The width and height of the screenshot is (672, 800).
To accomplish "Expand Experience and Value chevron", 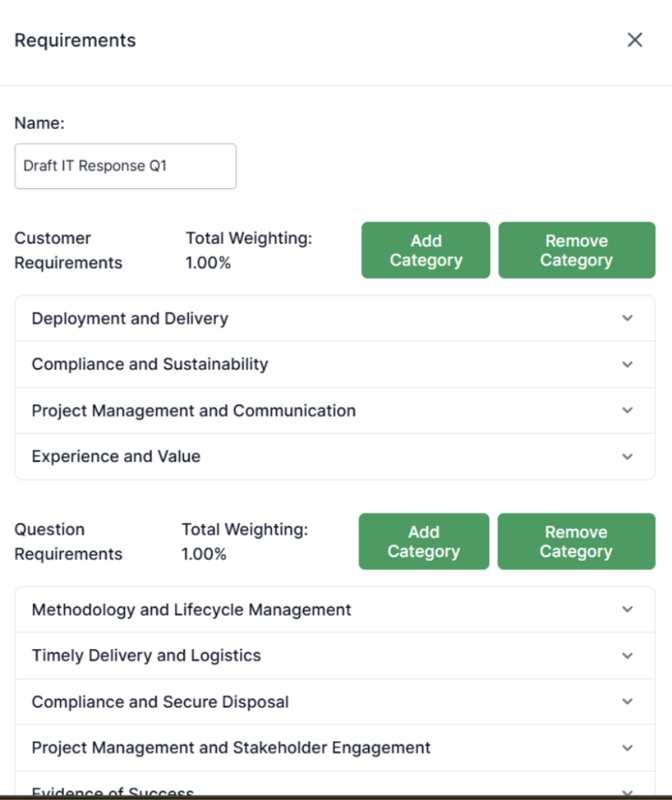I will pos(627,456).
